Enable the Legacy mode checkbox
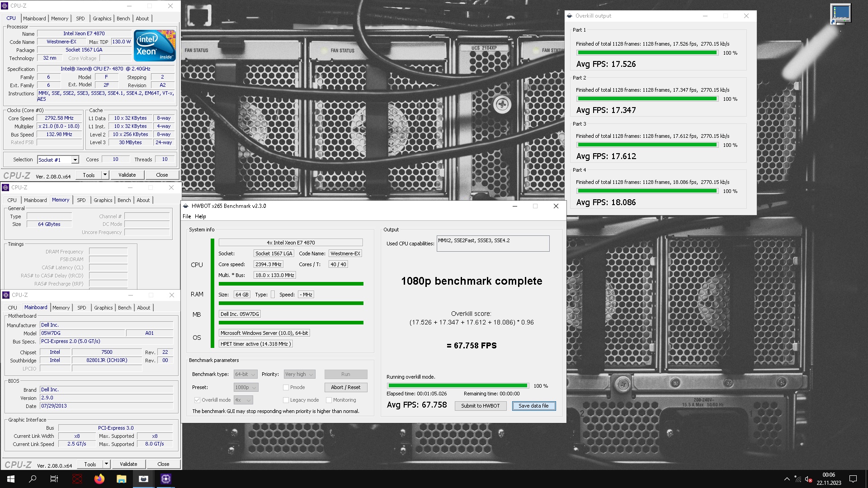The width and height of the screenshot is (868, 488). point(286,400)
